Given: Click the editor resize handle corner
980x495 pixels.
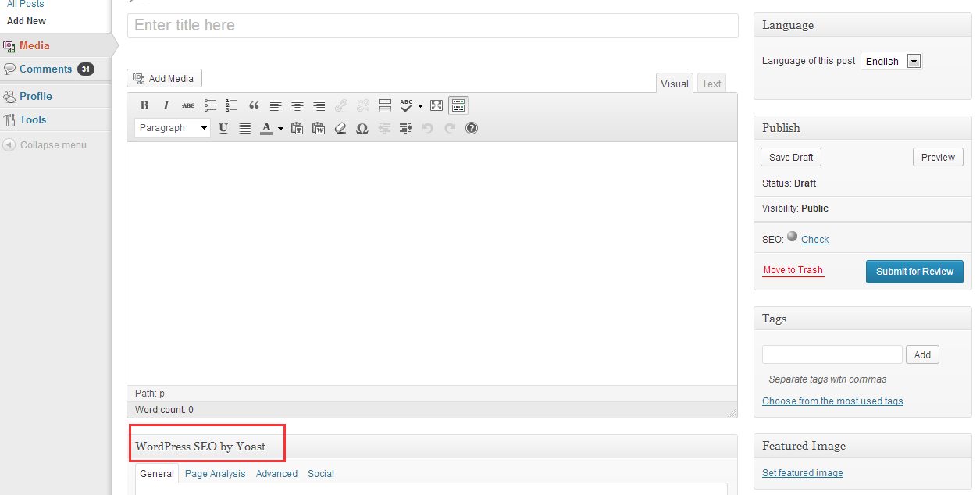Looking at the screenshot, I should 732,411.
